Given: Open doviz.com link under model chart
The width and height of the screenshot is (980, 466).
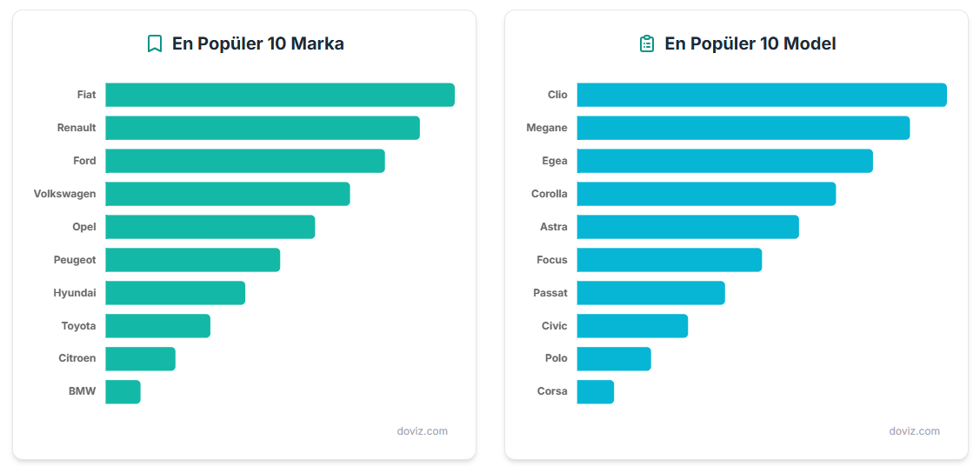Looking at the screenshot, I should pyautogui.click(x=914, y=431).
